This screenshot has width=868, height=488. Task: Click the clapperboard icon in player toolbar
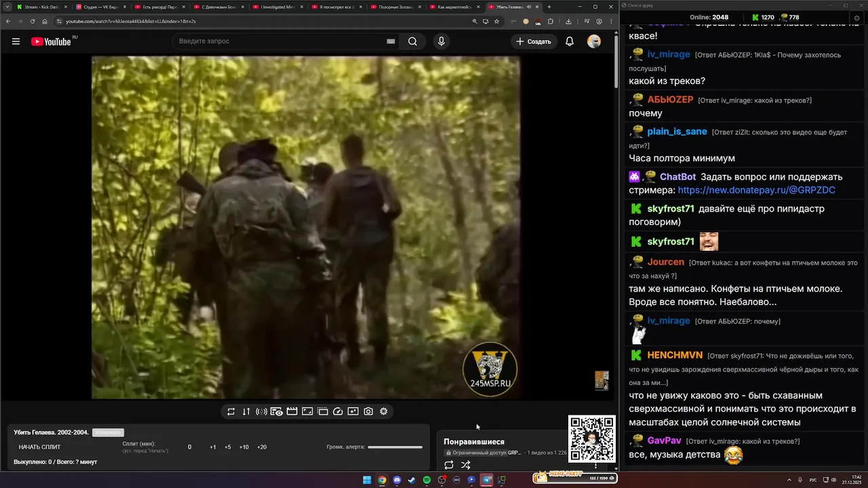[x=292, y=411]
